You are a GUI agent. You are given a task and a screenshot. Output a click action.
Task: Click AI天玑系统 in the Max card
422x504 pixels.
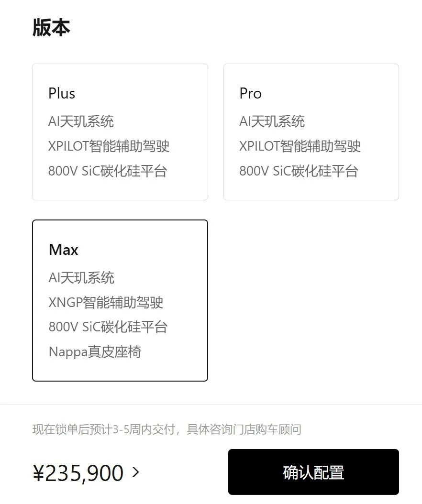click(x=81, y=277)
